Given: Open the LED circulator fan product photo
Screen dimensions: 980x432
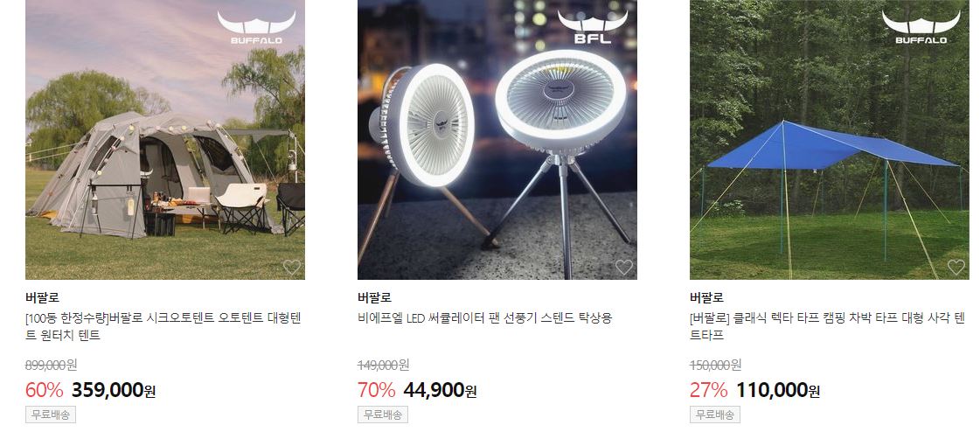Looking at the screenshot, I should click(497, 139).
